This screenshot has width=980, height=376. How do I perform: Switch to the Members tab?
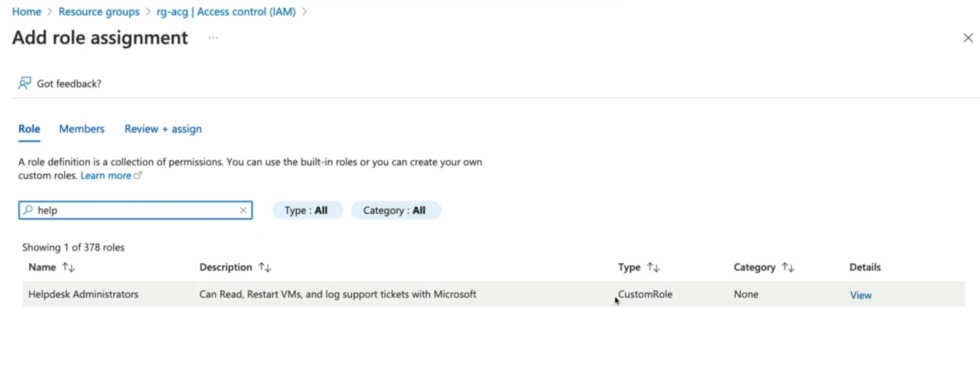coord(82,129)
